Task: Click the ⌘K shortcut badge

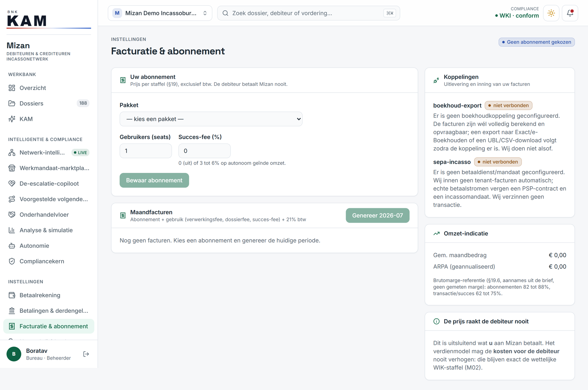Action: pyautogui.click(x=390, y=13)
